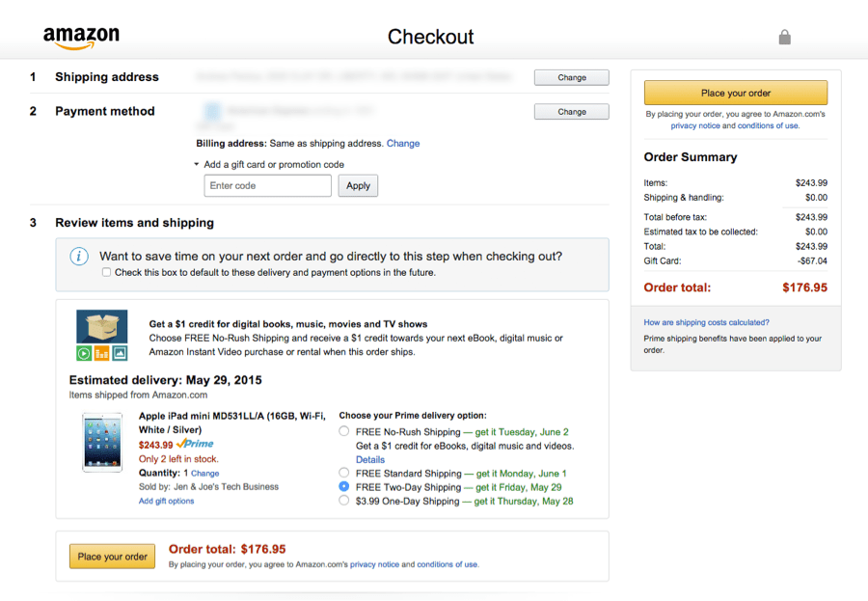The height and width of the screenshot is (601, 868).
Task: Click How are shipping costs calculated
Action: coord(705,322)
